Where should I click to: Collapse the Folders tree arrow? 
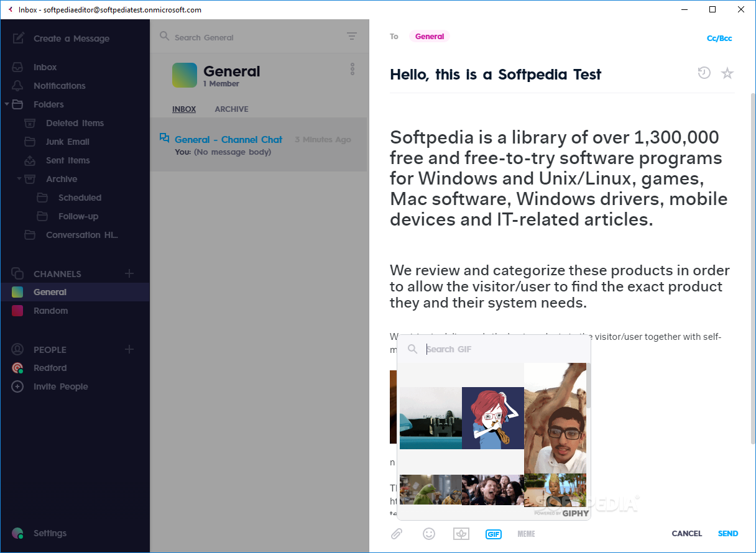pos(7,104)
